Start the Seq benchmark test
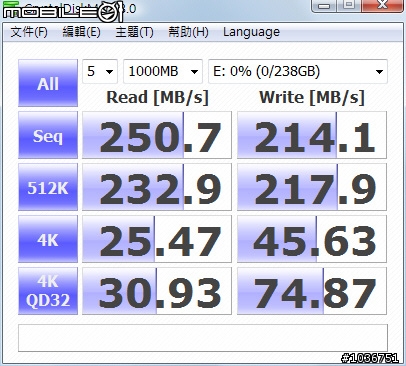406x366 pixels. [x=48, y=135]
